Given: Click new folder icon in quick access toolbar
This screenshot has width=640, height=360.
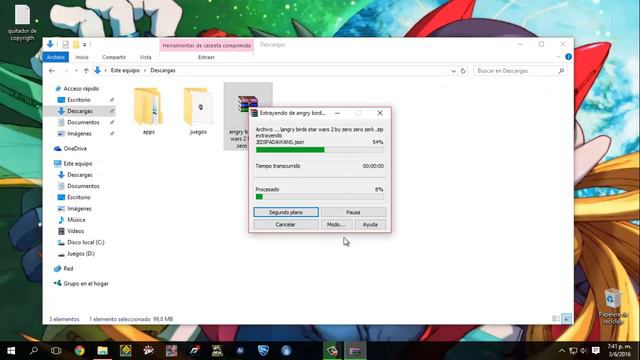Looking at the screenshot, I should (76, 44).
